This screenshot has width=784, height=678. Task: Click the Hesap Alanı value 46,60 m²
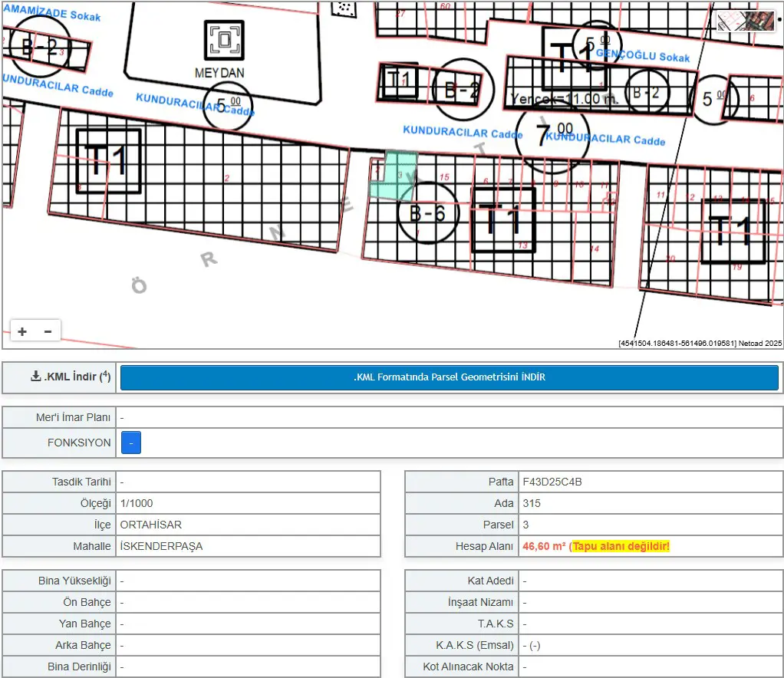[544, 547]
